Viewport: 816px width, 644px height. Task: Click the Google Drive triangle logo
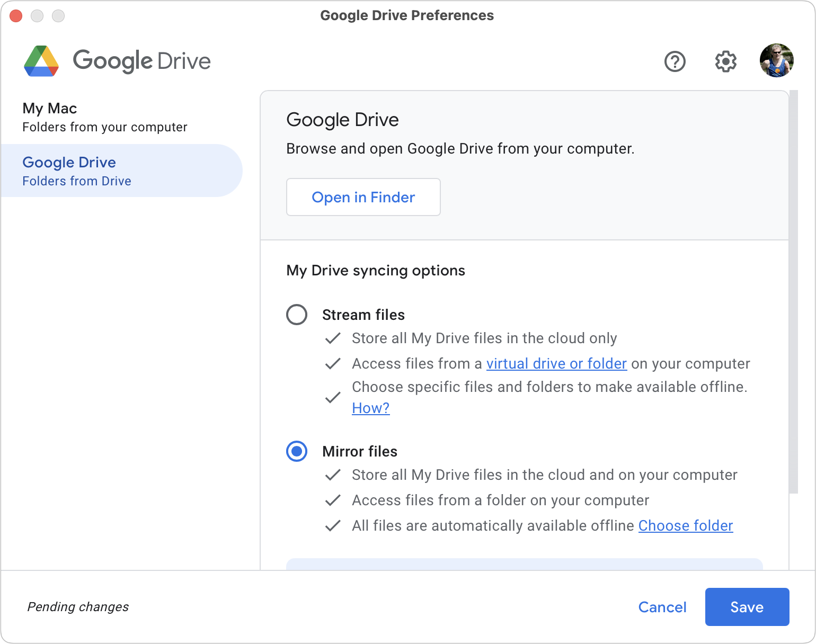41,61
